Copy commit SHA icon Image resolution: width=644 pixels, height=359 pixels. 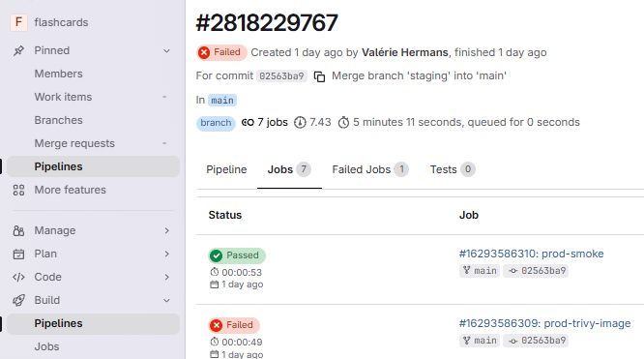pos(319,76)
